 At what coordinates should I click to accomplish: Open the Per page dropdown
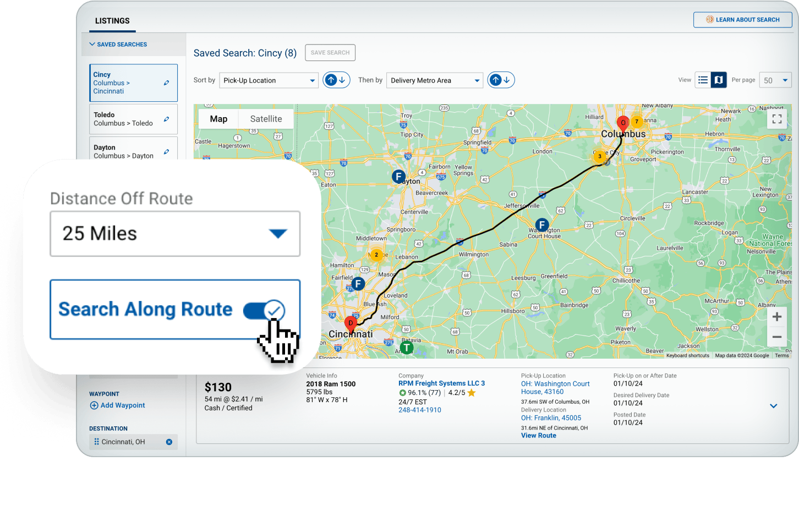775,80
